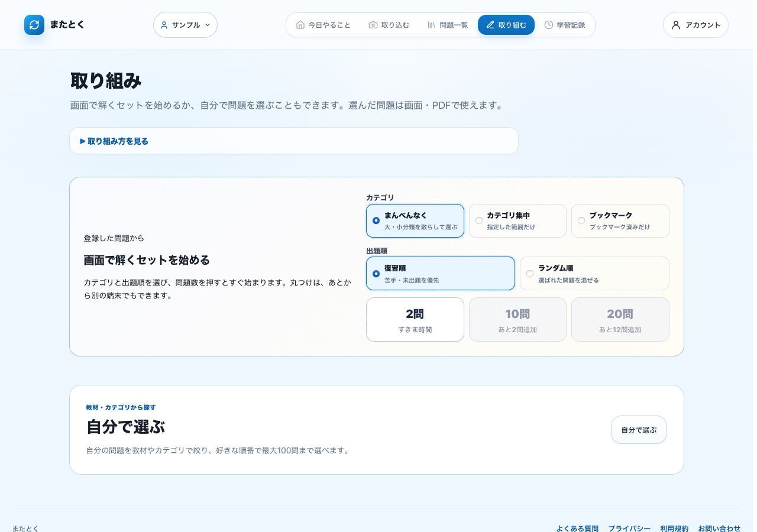Open お問い合わせ footer link
Viewport: 757px width, 532px height.
click(x=719, y=528)
